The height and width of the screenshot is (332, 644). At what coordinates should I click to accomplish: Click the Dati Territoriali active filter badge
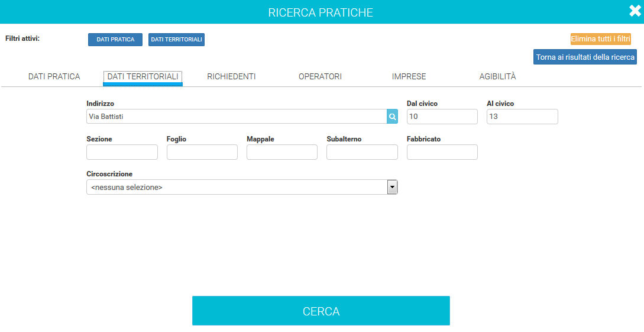tap(176, 40)
